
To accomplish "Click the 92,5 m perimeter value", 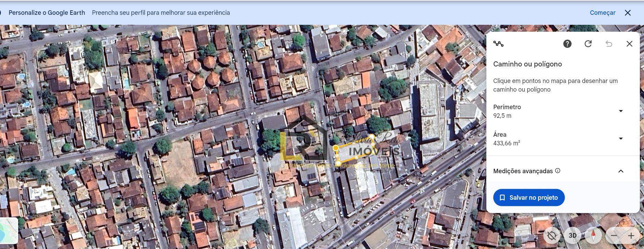I will pyautogui.click(x=502, y=116).
